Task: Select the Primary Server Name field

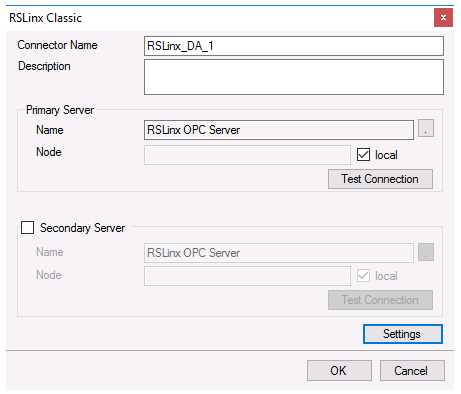Action: 279,130
